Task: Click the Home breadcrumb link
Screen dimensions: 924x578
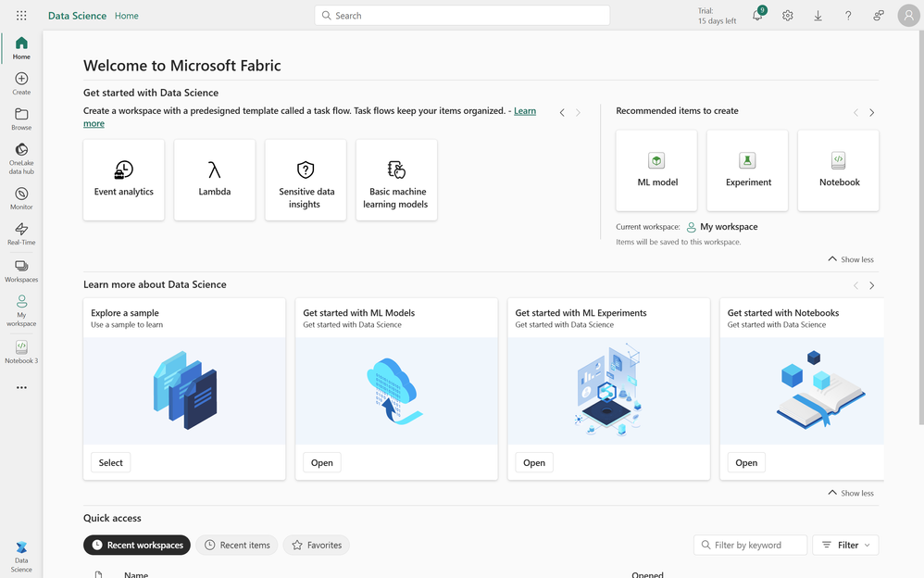Action: click(127, 16)
